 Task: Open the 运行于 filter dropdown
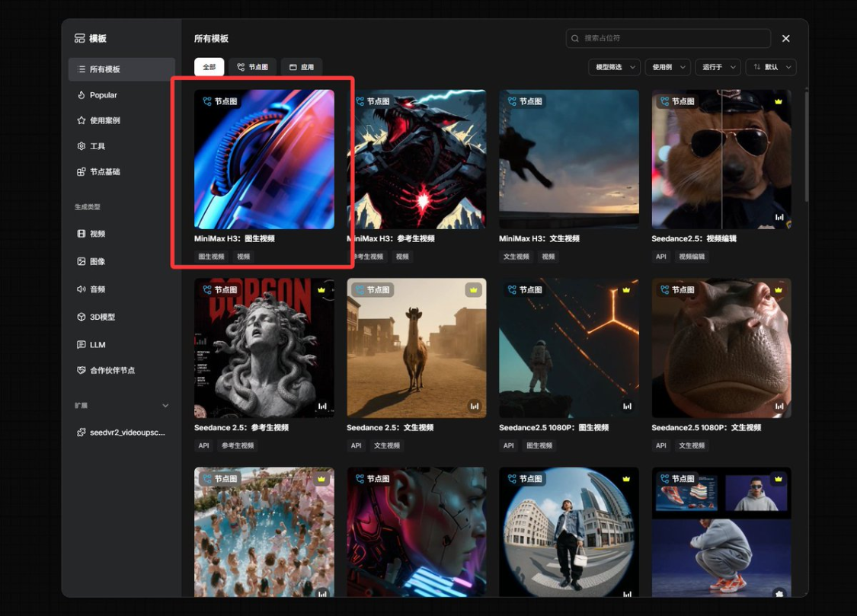click(x=718, y=67)
